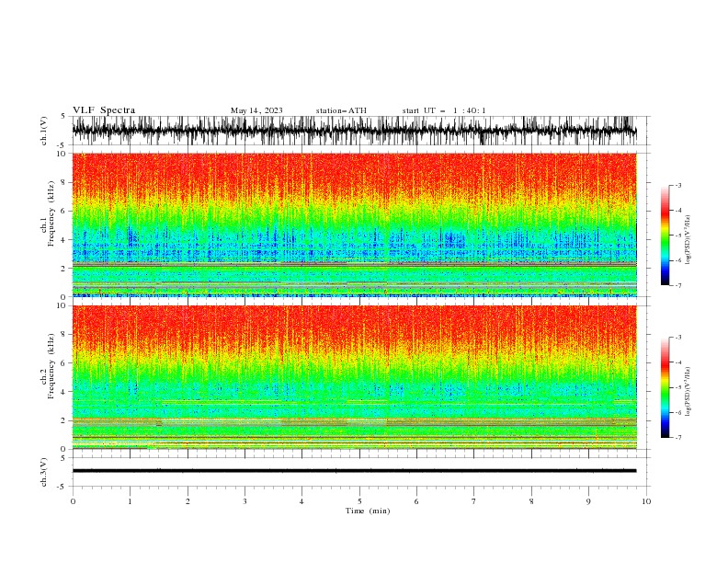Click the ch.2 color bar "log(PSD)(V²/Hz)" label
This screenshot has width=728, height=563.
tap(688, 391)
